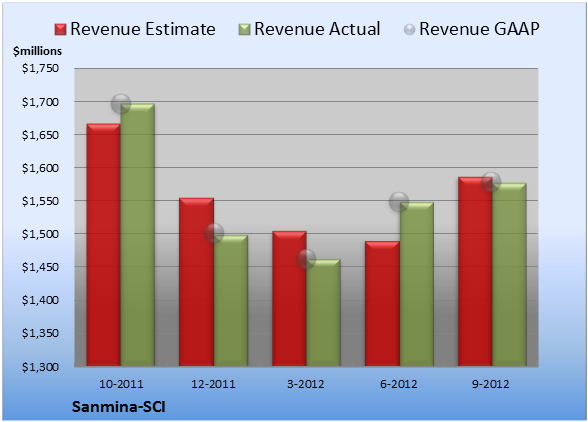Select the red estimate bar for 10-2011
The image size is (588, 422).
[x=104, y=245]
